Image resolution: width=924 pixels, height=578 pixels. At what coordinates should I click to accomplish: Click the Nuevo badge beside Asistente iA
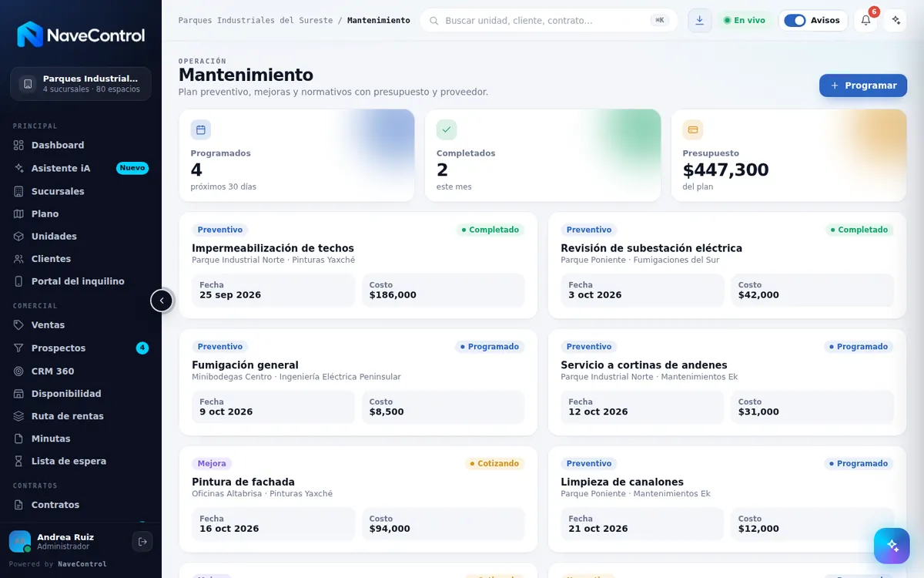pos(132,168)
